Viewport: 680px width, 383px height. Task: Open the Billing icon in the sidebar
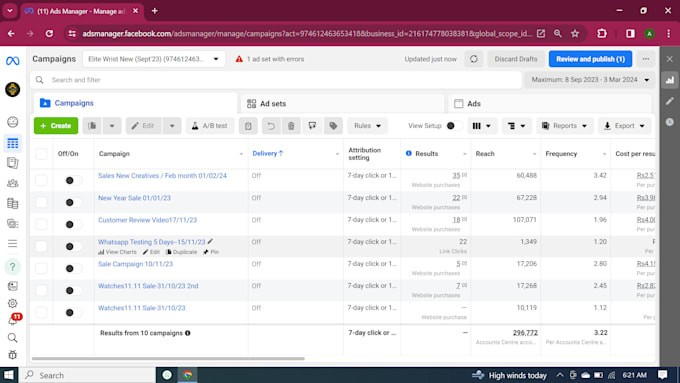(13, 203)
